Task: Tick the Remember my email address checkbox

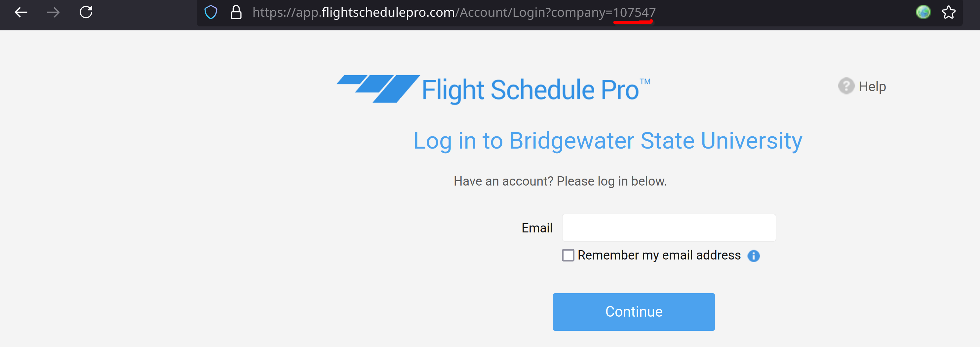Action: click(568, 255)
